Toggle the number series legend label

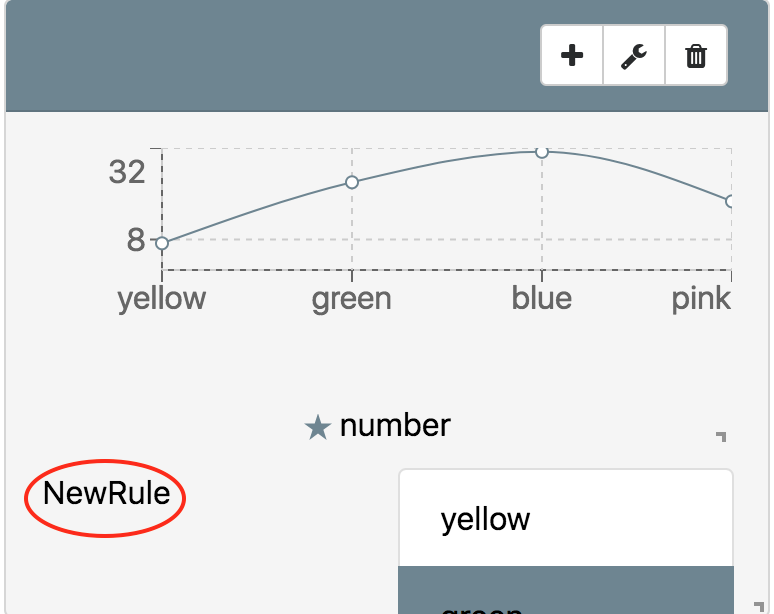395,426
